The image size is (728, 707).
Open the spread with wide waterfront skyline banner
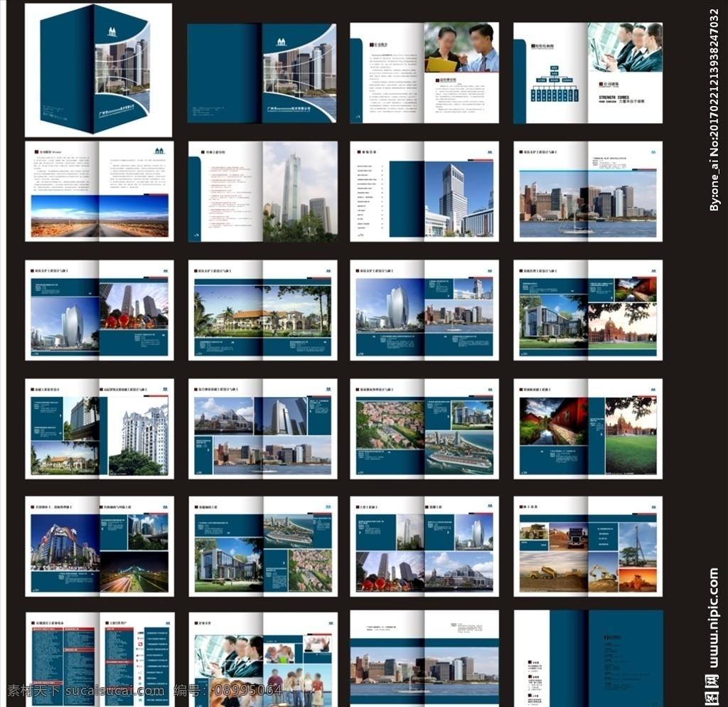(424, 659)
